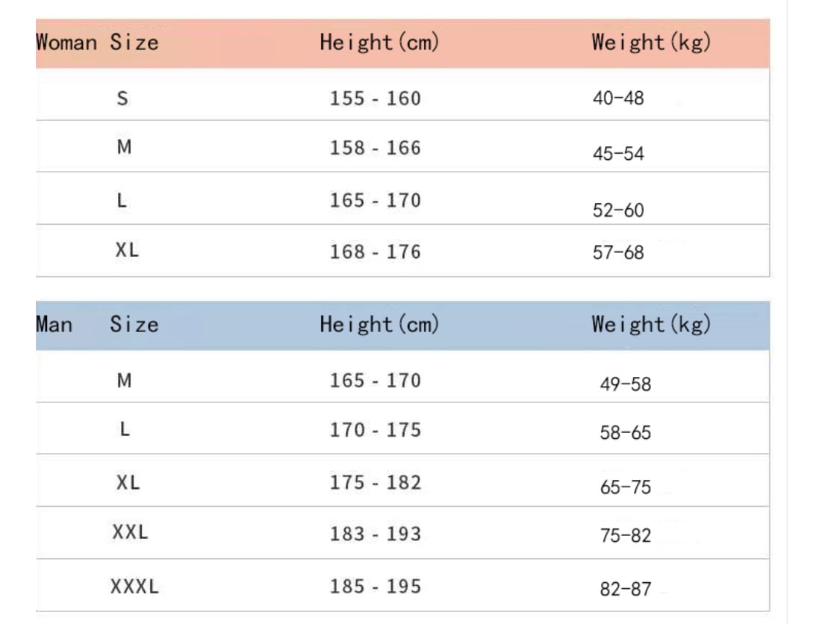This screenshot has width=840, height=624.
Task: Click the Weight(kg) header in the man table
Action: [x=651, y=325]
